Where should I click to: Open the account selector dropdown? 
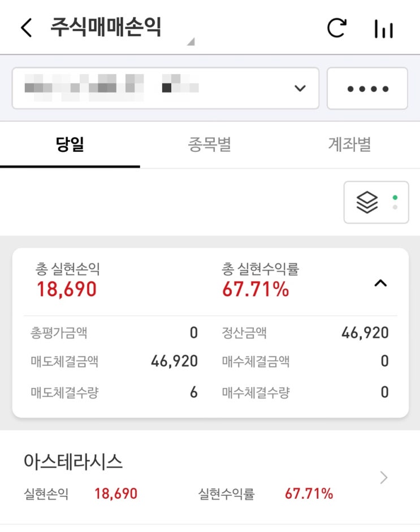point(166,88)
